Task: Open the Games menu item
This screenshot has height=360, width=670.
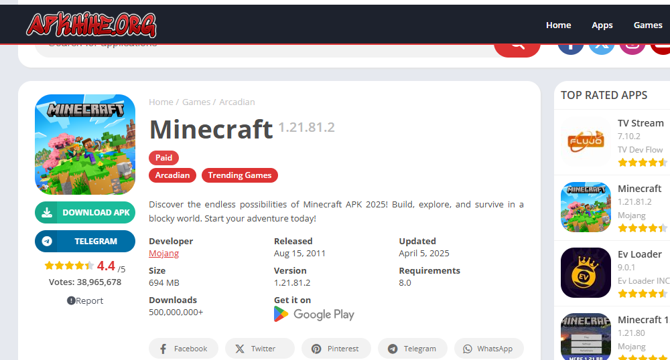Action: click(648, 25)
